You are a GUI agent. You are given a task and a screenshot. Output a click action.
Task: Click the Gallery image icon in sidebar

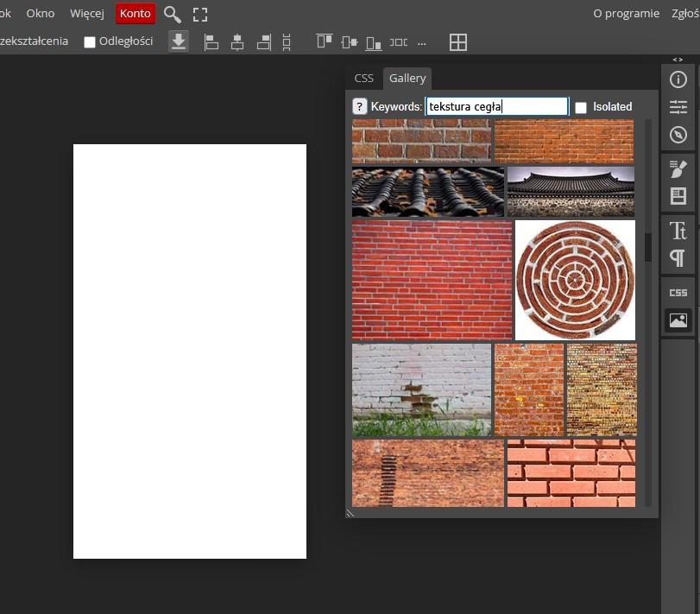pyautogui.click(x=678, y=320)
